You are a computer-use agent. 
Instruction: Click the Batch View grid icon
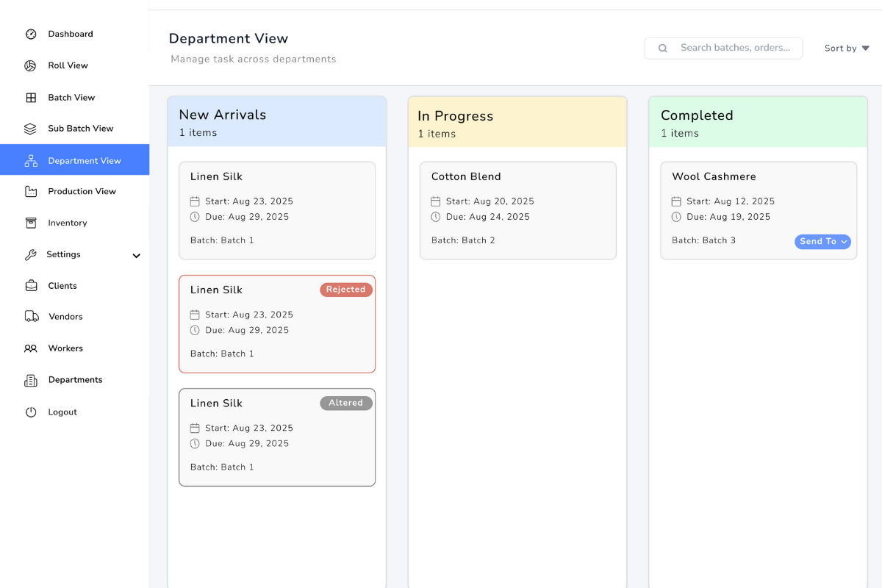[x=31, y=98]
